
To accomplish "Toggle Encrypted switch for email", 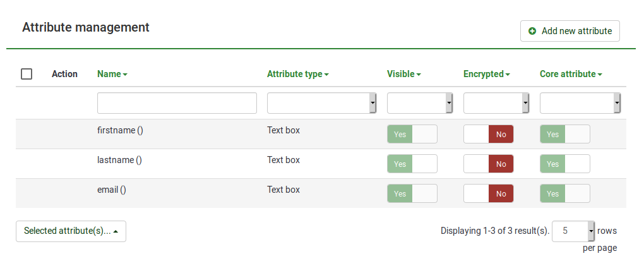I will (x=488, y=193).
